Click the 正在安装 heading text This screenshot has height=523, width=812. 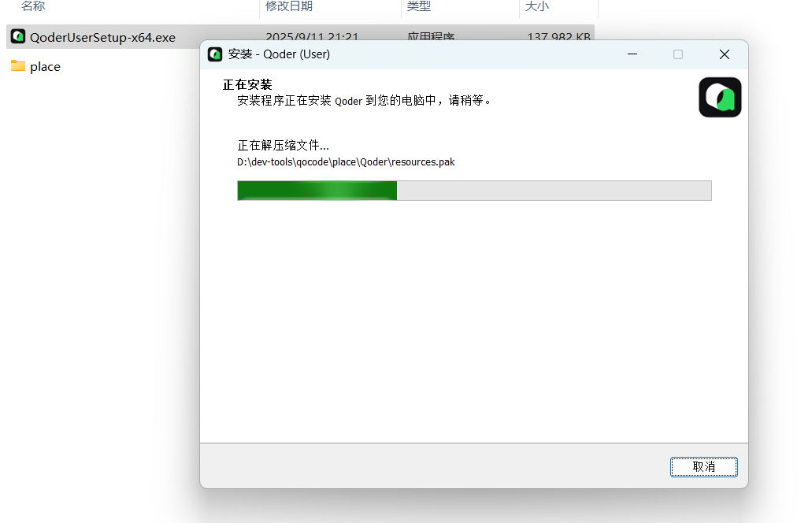pyautogui.click(x=247, y=84)
